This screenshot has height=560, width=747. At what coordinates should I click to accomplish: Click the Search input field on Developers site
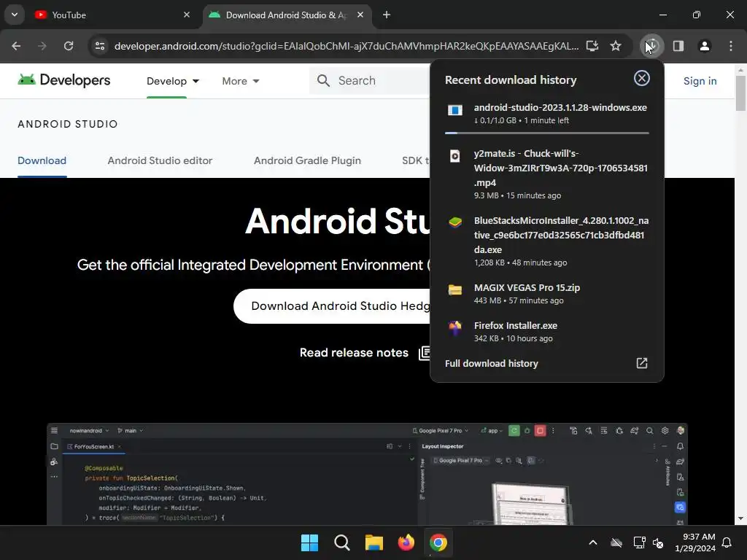pos(369,80)
